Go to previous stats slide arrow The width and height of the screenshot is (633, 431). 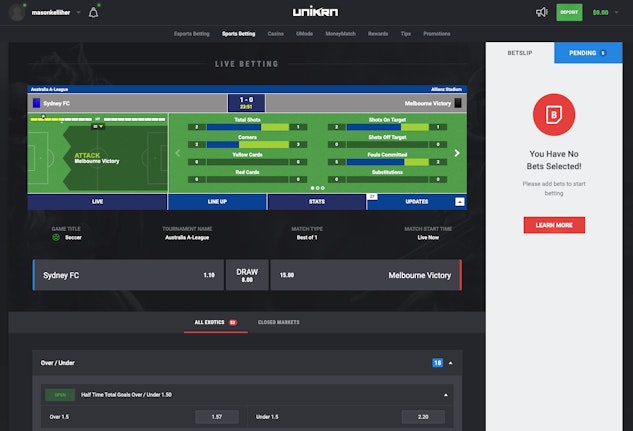178,153
